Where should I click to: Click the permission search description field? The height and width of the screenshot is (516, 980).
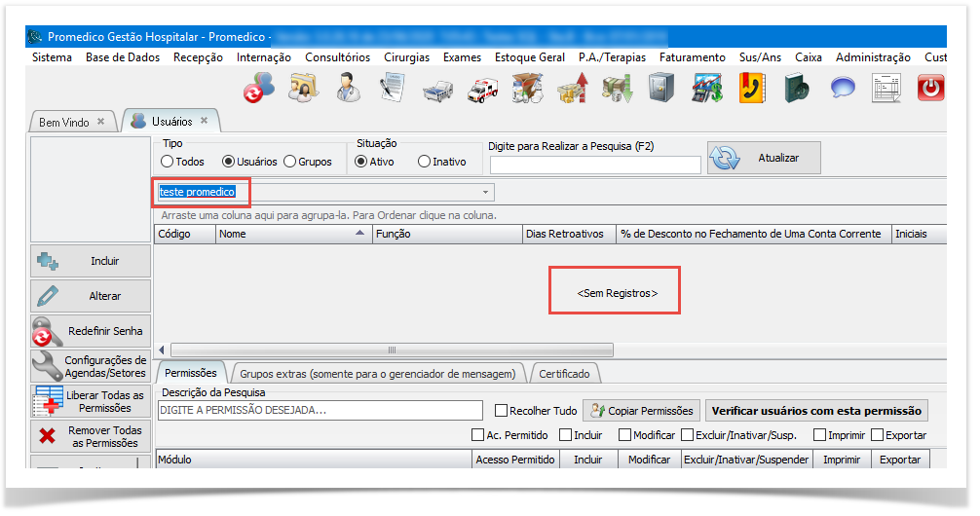tap(320, 411)
